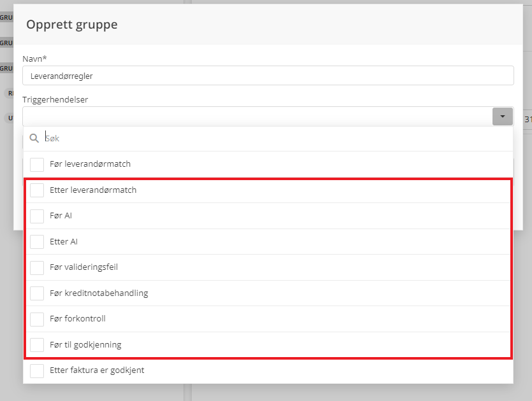Tick the 'Før leverandørmatch' checkbox
Viewport: 532px width, 401px height.
coord(37,164)
